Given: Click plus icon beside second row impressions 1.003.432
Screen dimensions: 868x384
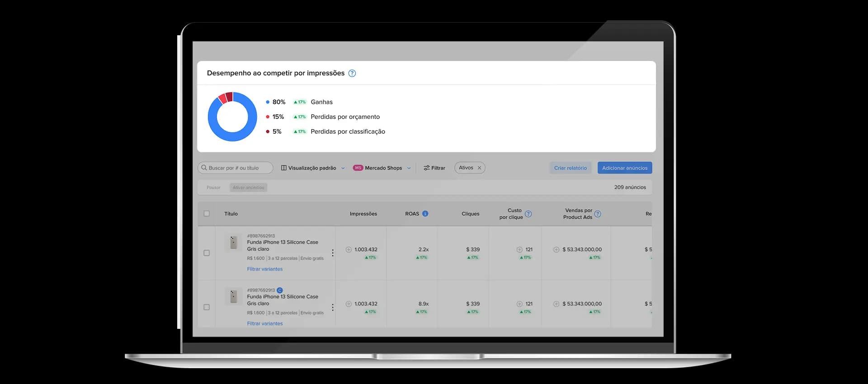Looking at the screenshot, I should tap(349, 304).
